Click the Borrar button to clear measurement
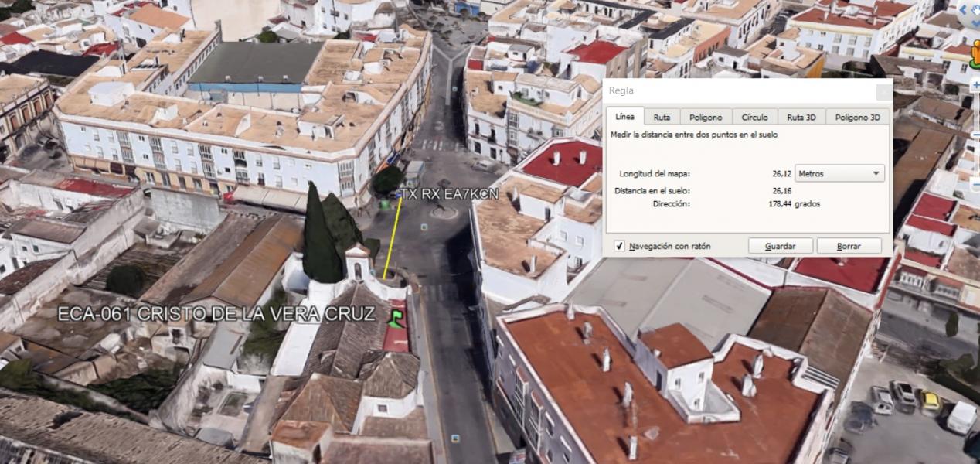980x464 pixels. 849,246
